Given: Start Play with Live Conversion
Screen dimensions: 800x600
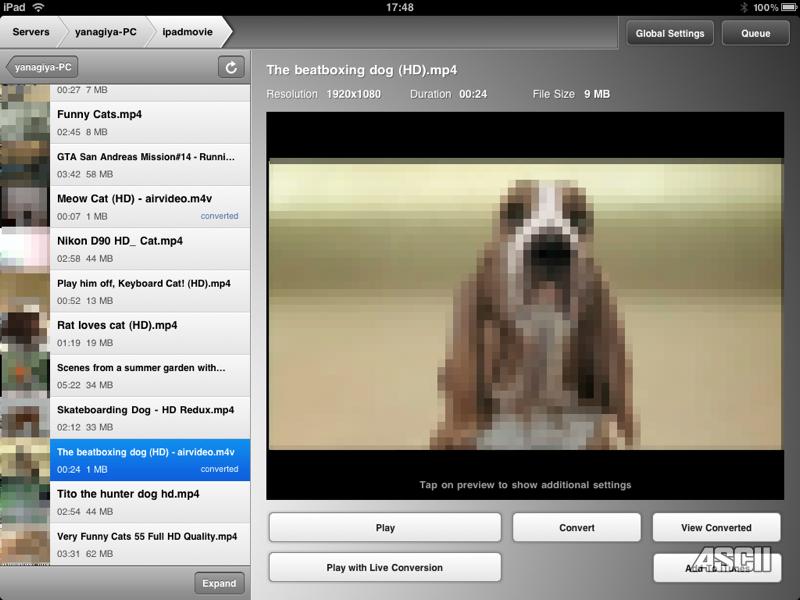Looking at the screenshot, I should pyautogui.click(x=385, y=567).
